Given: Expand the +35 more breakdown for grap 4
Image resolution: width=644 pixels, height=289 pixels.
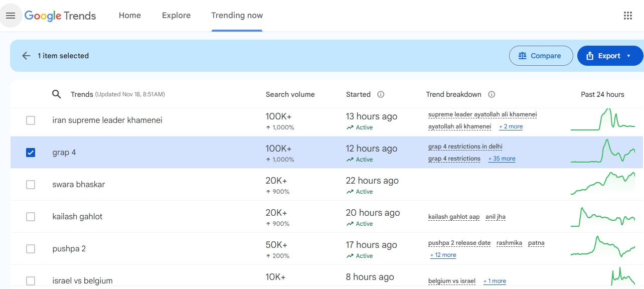Looking at the screenshot, I should [x=502, y=159].
